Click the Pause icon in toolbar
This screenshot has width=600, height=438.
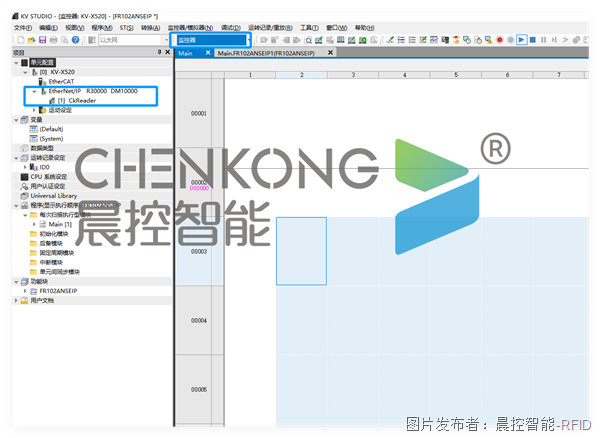click(x=543, y=40)
